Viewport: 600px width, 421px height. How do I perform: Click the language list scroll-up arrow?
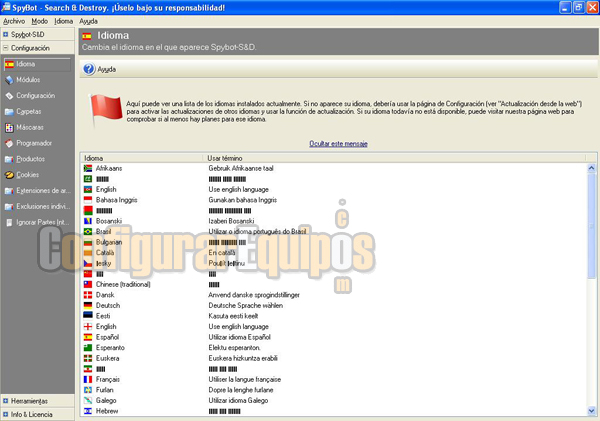click(x=592, y=168)
